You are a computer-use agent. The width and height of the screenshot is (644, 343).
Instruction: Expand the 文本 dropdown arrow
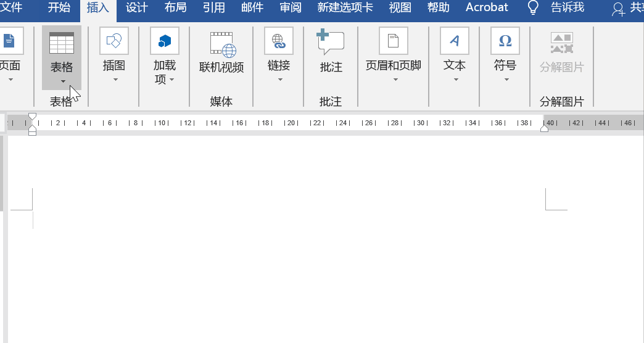point(456,80)
